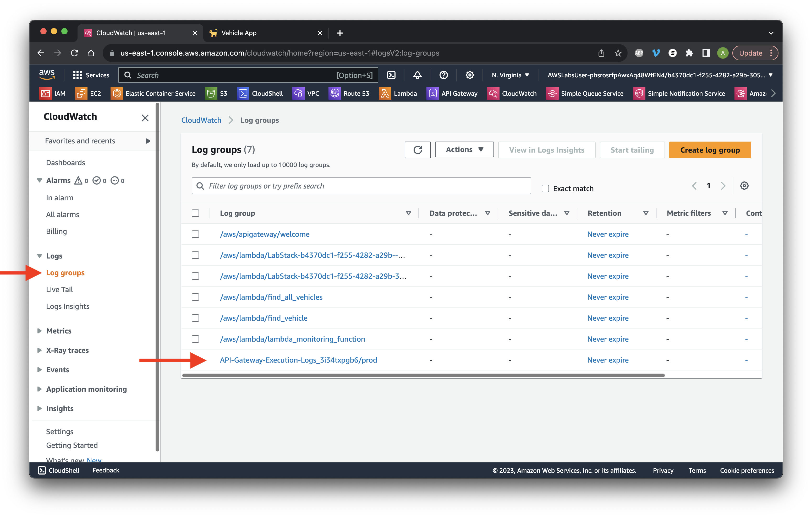Share the page from the address bar
This screenshot has width=812, height=517.
pos(601,53)
